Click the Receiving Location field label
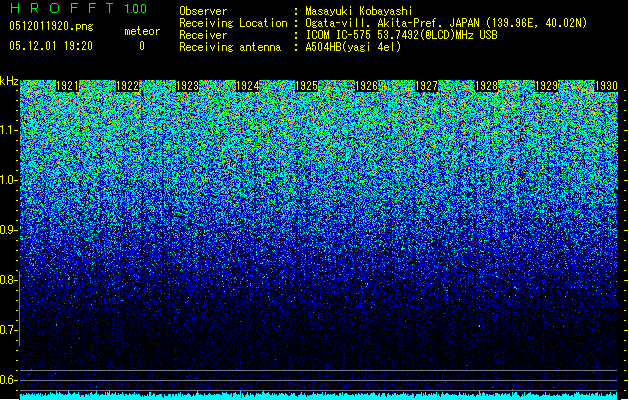The width and height of the screenshot is (629, 400). [x=233, y=23]
